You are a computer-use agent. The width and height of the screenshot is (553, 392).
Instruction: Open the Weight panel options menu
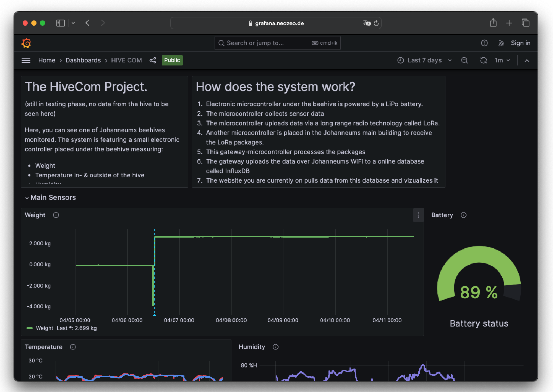pyautogui.click(x=418, y=215)
